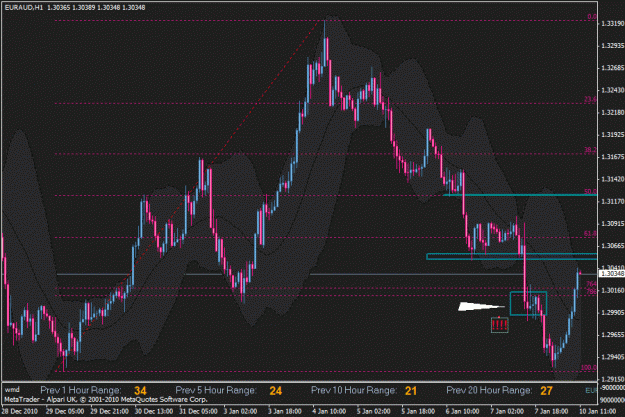Select the 1.33190 price axis label

613,24
